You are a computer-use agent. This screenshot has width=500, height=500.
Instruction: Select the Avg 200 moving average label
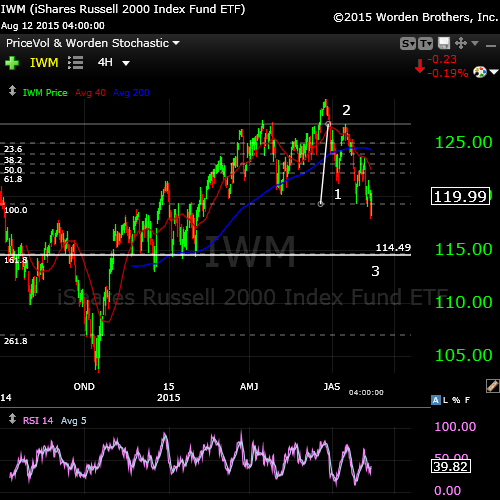tap(131, 93)
